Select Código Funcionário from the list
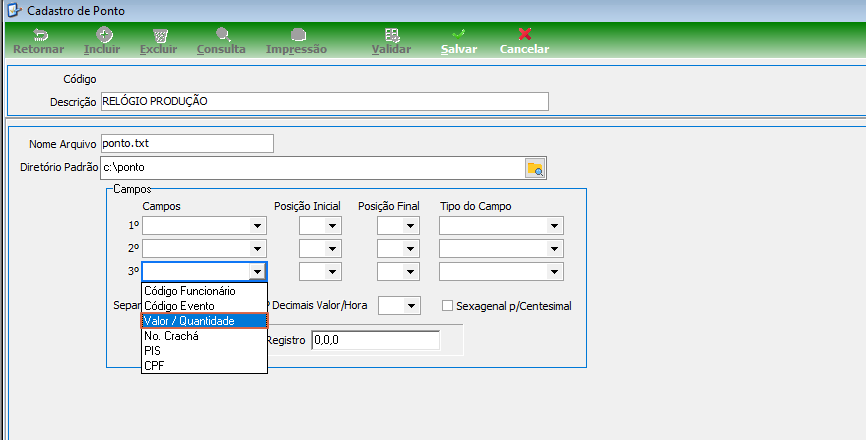This screenshot has width=866, height=440. pos(204,291)
